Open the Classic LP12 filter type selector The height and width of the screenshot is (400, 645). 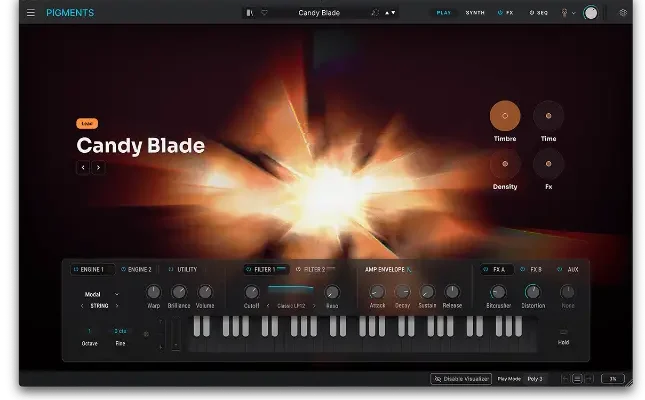click(x=291, y=306)
